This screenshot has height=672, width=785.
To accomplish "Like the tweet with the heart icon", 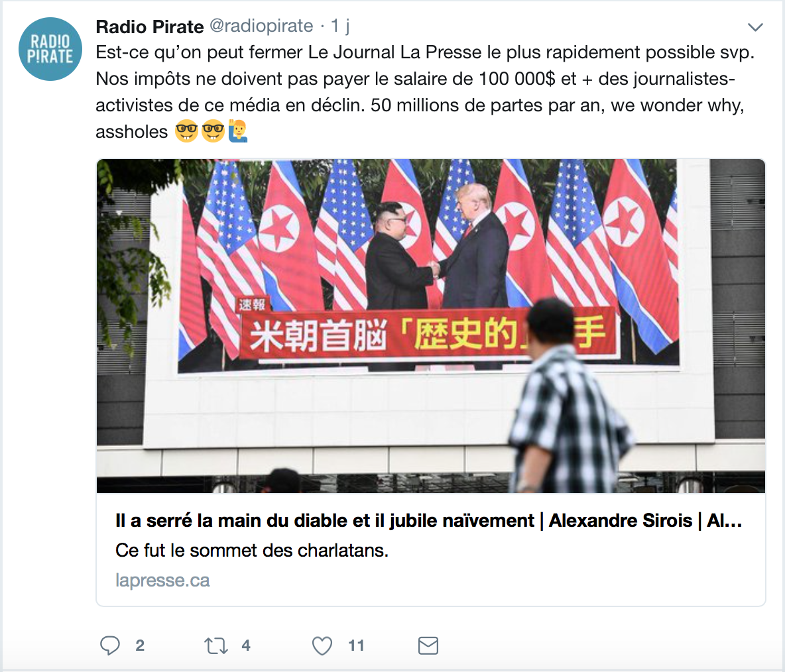I will tap(322, 646).
